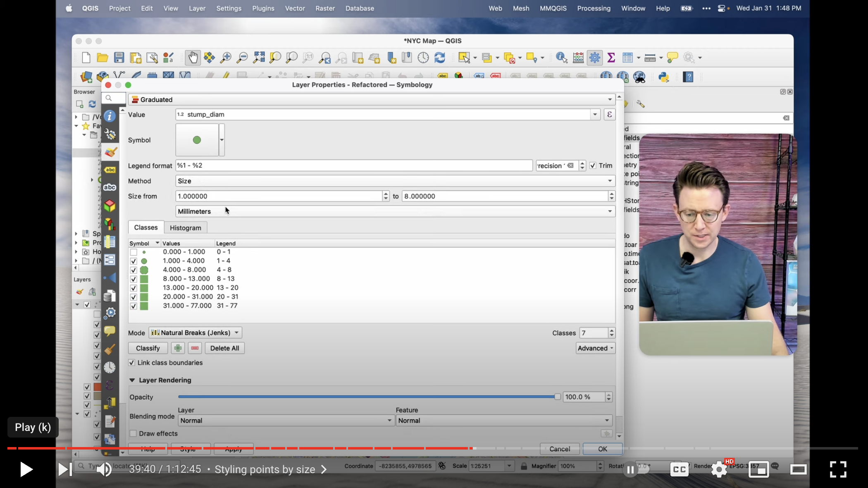Image resolution: width=868 pixels, height=488 pixels.
Task: Click the Open Project folder icon
Action: pyautogui.click(x=102, y=57)
